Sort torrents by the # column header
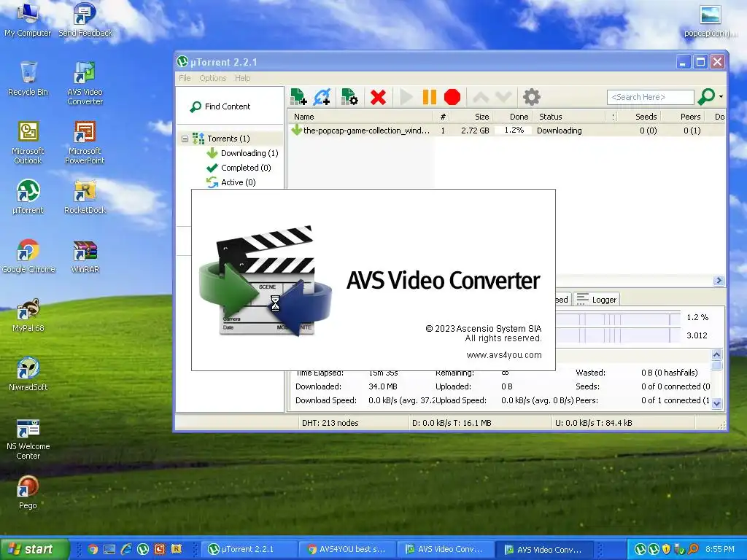The image size is (747, 560). pos(443,117)
